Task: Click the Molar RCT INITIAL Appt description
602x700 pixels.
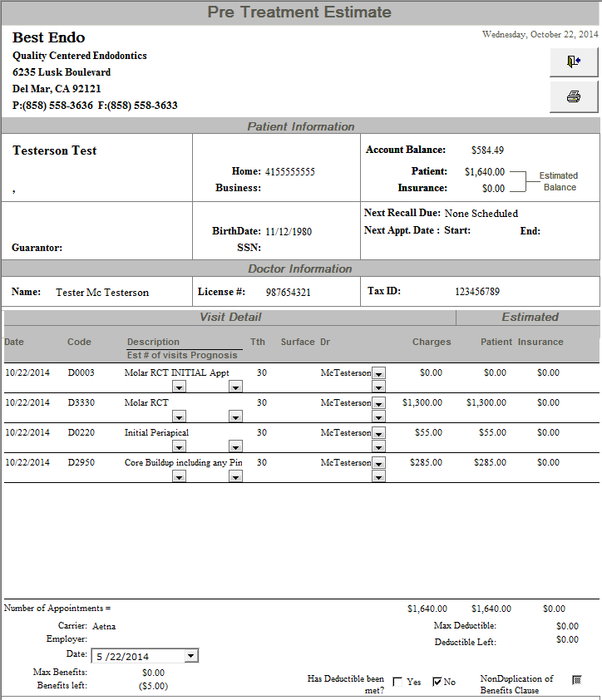Action: [176, 373]
